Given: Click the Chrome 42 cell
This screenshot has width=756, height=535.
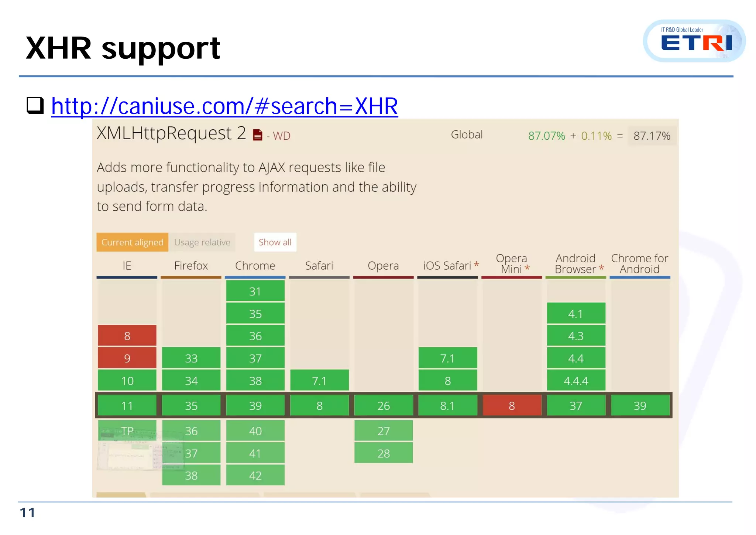Looking at the screenshot, I should [x=255, y=475].
